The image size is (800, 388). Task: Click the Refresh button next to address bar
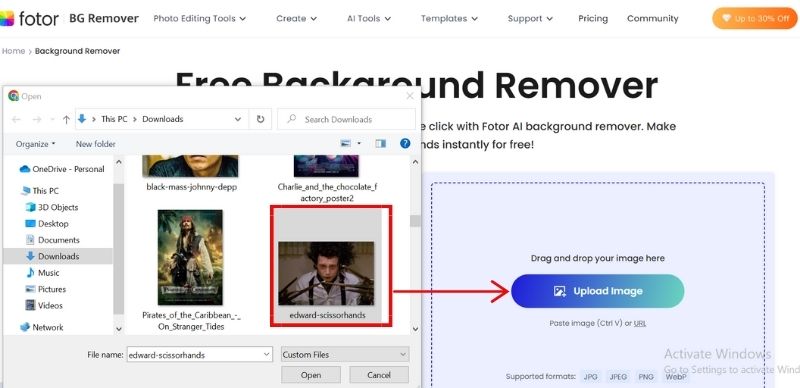pyautogui.click(x=261, y=119)
